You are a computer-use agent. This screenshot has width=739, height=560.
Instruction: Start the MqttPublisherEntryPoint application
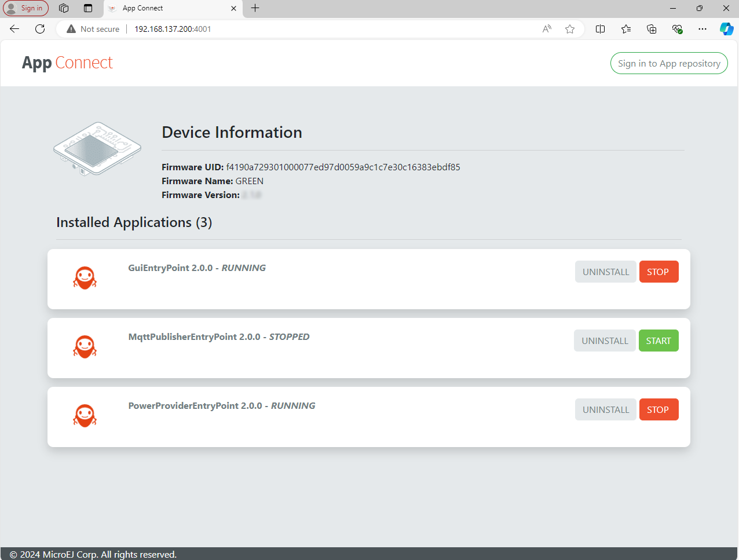pyautogui.click(x=658, y=341)
